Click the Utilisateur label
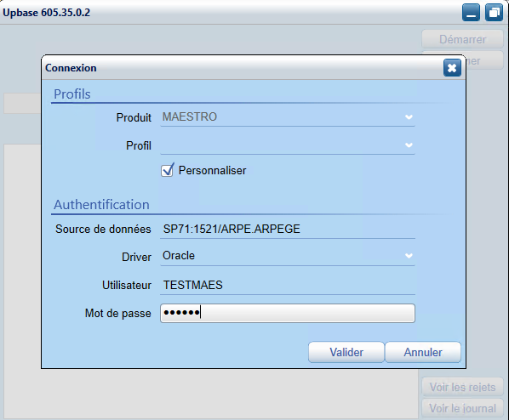Image resolution: width=509 pixels, height=420 pixels. pyautogui.click(x=127, y=285)
